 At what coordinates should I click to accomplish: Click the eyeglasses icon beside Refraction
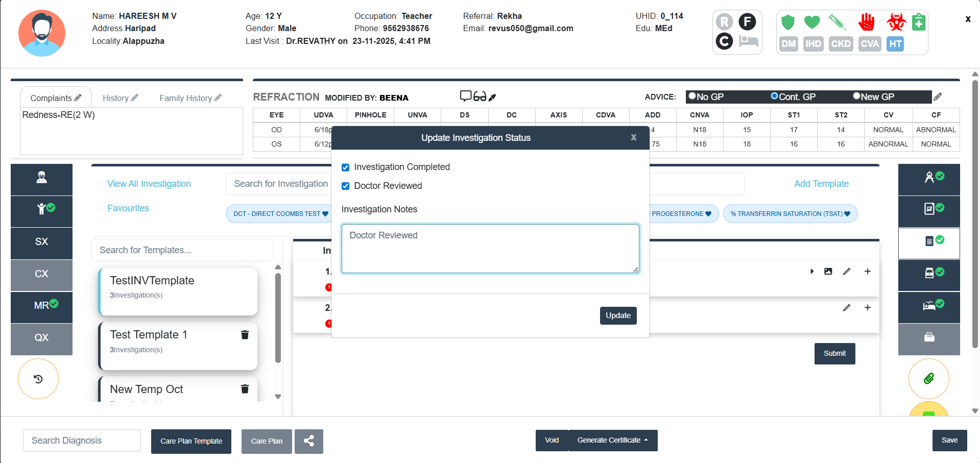(480, 96)
